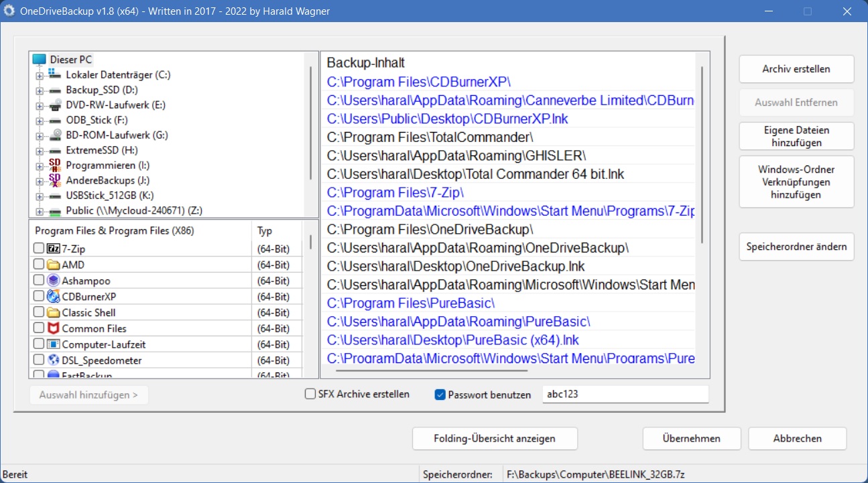The height and width of the screenshot is (483, 868).
Task: Click the Backup_SSD (D:) drive icon
Action: (x=55, y=90)
